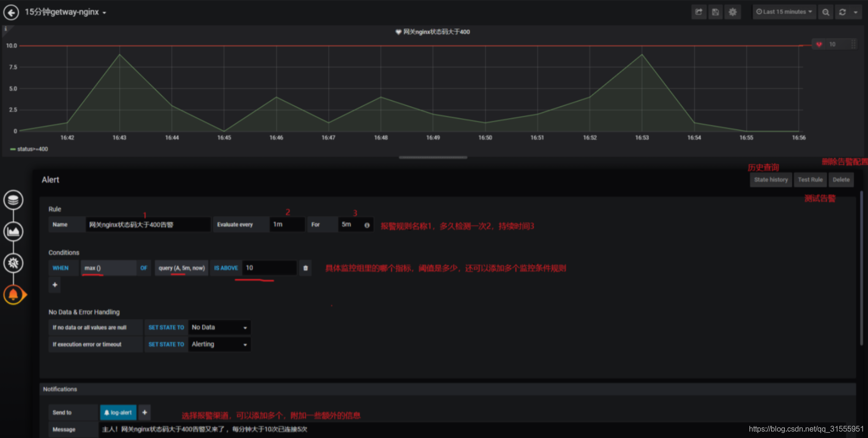
Task: Click the For field info icon
Action: (367, 225)
